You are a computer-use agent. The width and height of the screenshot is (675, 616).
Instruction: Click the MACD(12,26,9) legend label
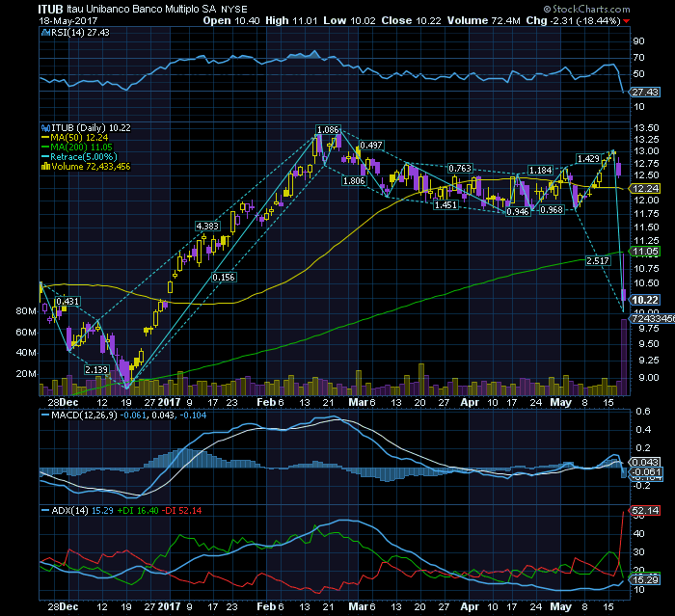tap(84, 415)
